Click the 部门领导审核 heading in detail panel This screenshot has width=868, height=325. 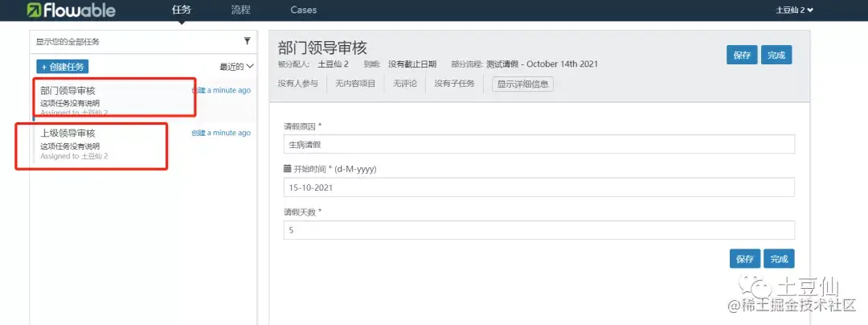pyautogui.click(x=322, y=47)
